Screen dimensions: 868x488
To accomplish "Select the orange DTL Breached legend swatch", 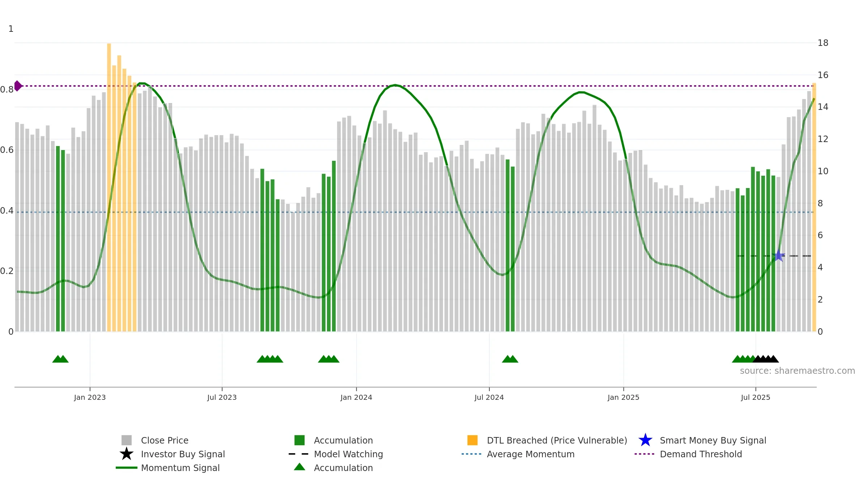I will click(472, 440).
